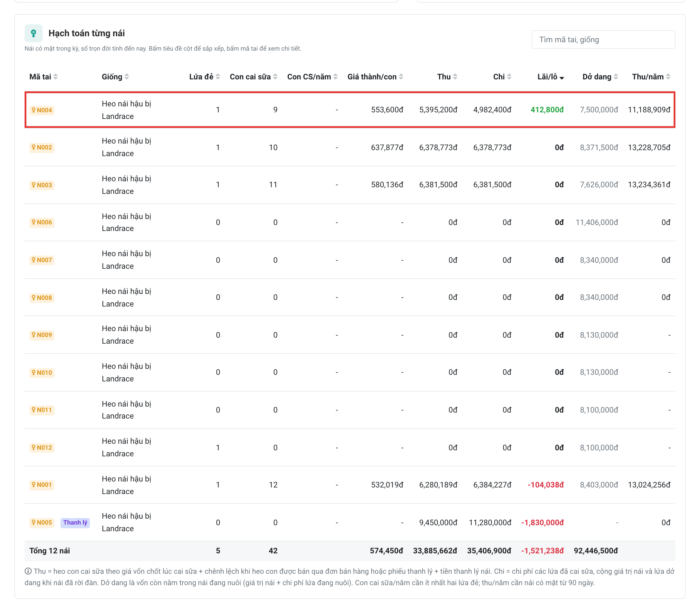Click 33,885,662đ total Thu value
This screenshot has height=613, width=700.
tap(435, 551)
